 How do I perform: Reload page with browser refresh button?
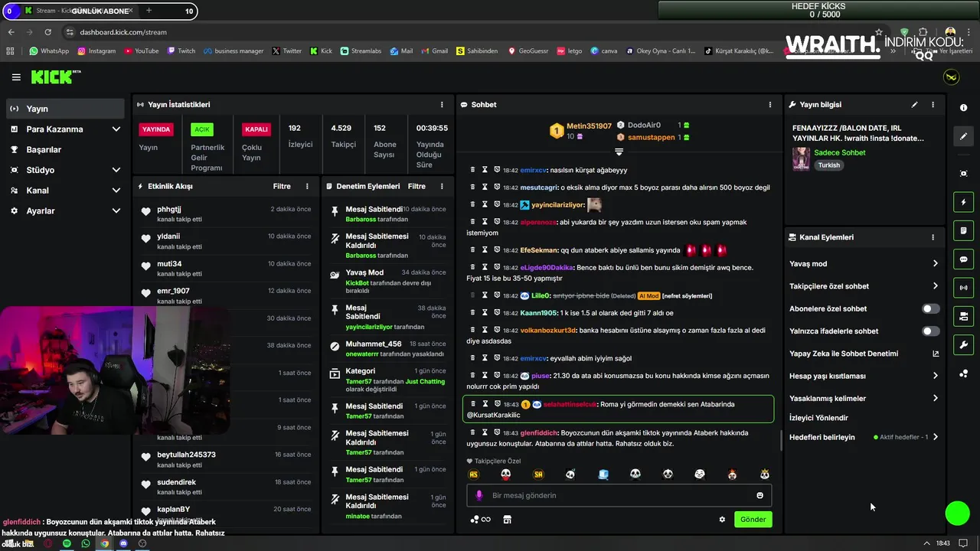47,32
